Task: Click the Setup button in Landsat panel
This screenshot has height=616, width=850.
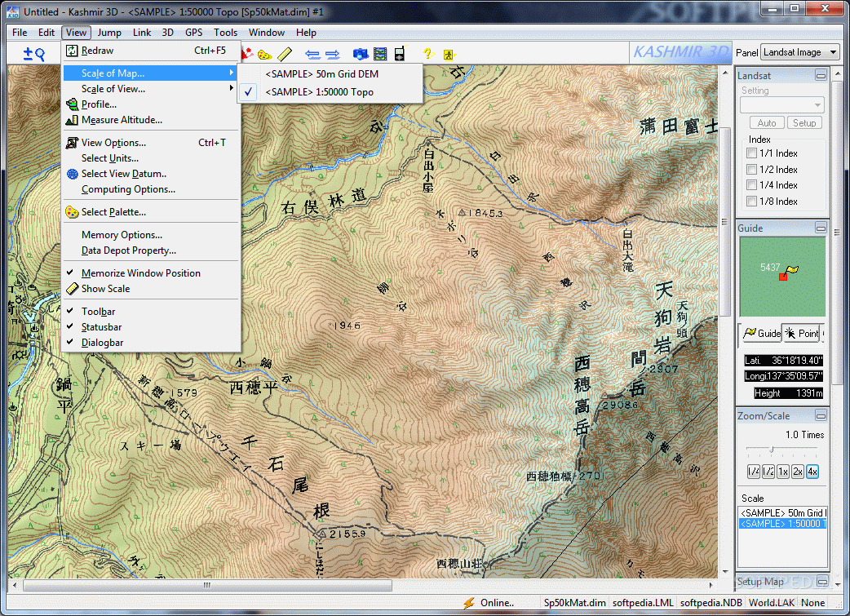Action: click(804, 123)
